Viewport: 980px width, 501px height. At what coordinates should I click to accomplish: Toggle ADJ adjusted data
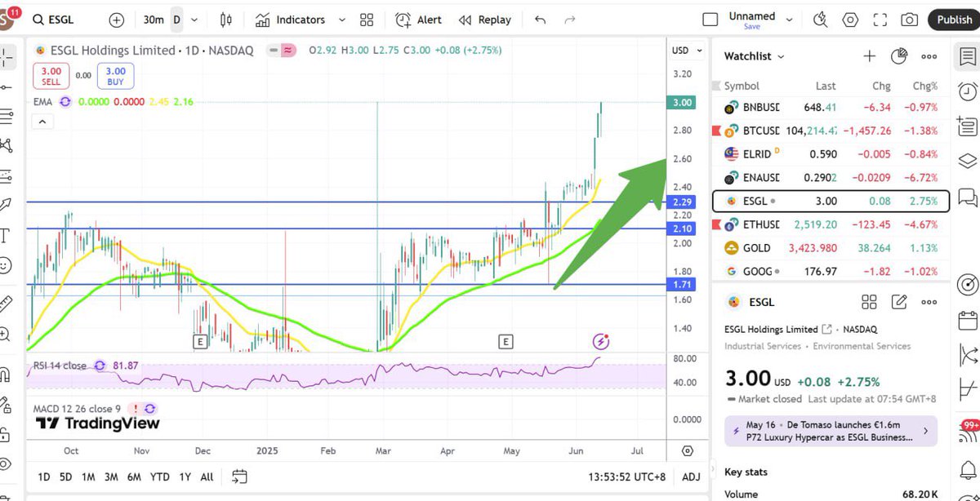[x=691, y=477]
